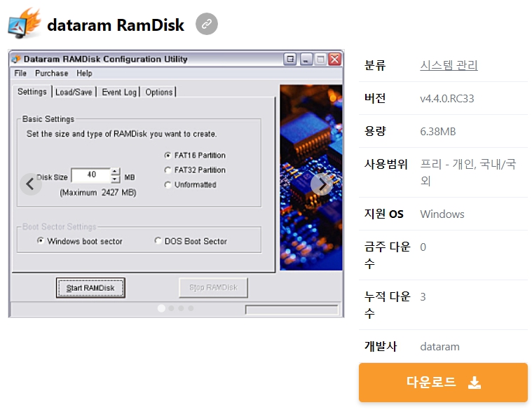
Task: Click the Dataram title bar flame icon
Action: click(16, 60)
